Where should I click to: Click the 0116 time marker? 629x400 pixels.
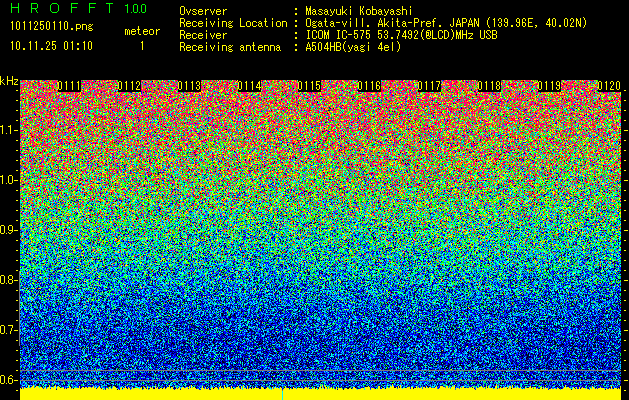[369, 86]
